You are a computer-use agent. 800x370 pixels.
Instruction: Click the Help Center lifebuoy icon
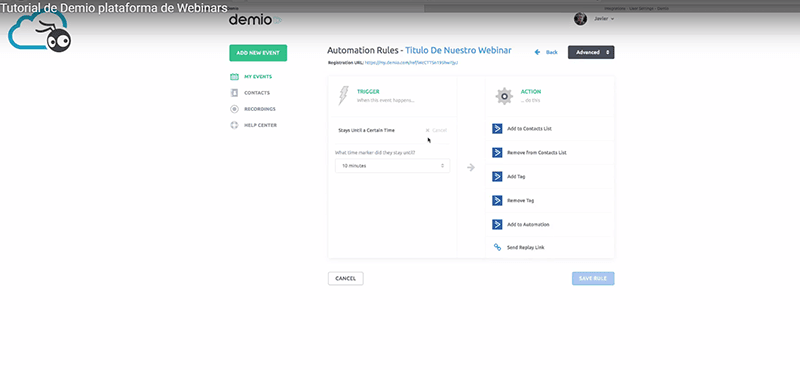(234, 125)
